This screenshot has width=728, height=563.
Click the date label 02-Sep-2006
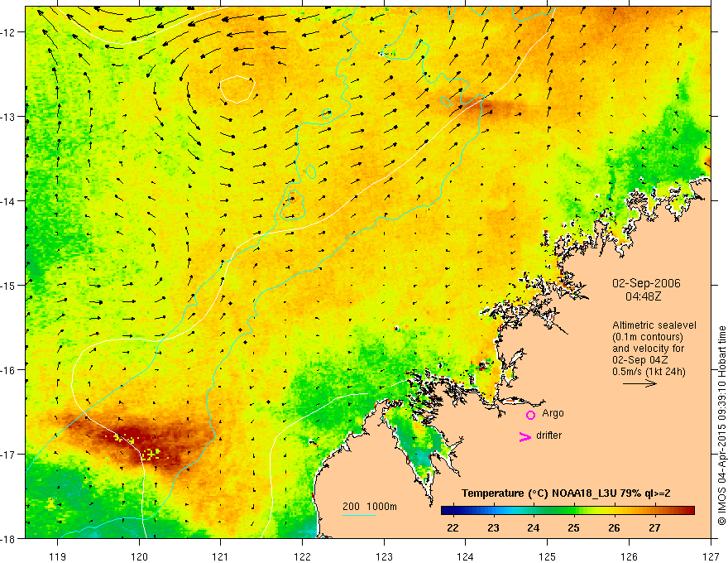click(x=646, y=283)
